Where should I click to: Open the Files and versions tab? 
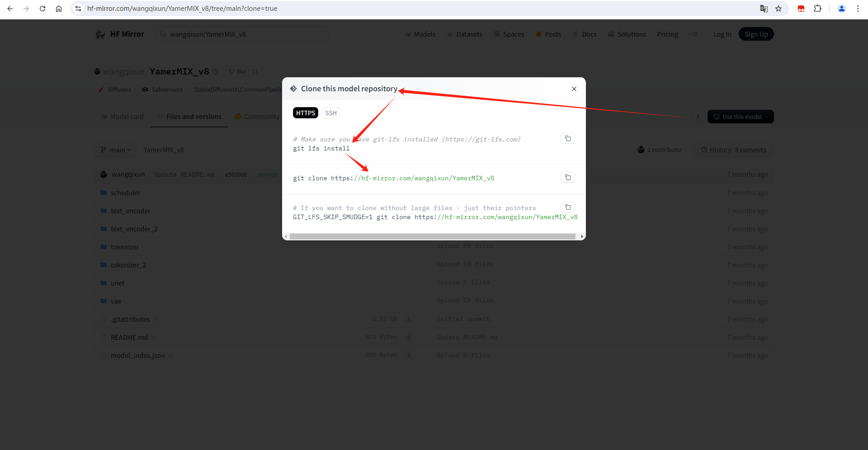click(189, 117)
